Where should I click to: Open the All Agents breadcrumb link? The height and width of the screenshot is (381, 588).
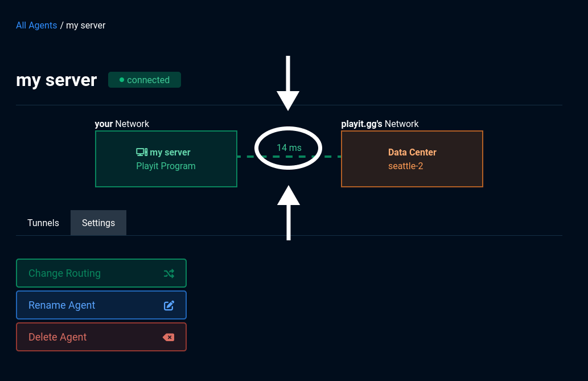coord(36,25)
